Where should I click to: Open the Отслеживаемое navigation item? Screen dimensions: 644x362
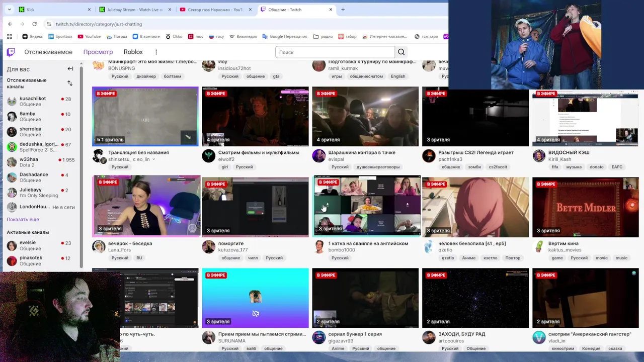(48, 52)
